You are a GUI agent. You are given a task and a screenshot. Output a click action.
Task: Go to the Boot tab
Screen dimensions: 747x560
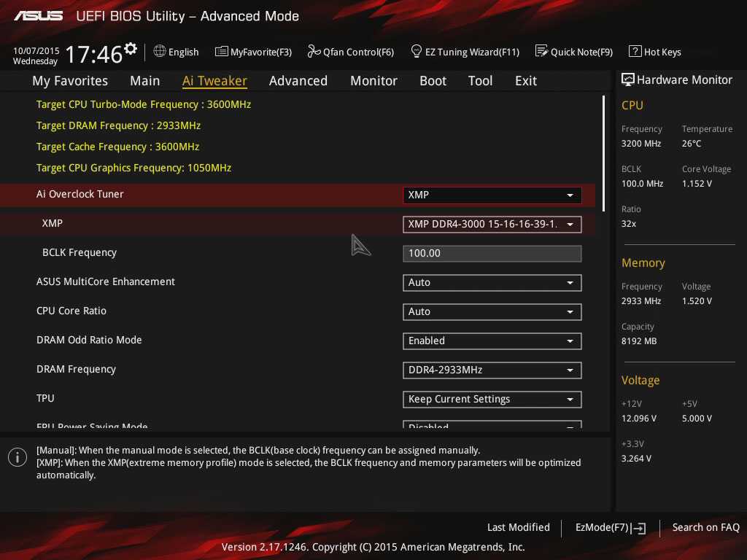click(x=433, y=81)
